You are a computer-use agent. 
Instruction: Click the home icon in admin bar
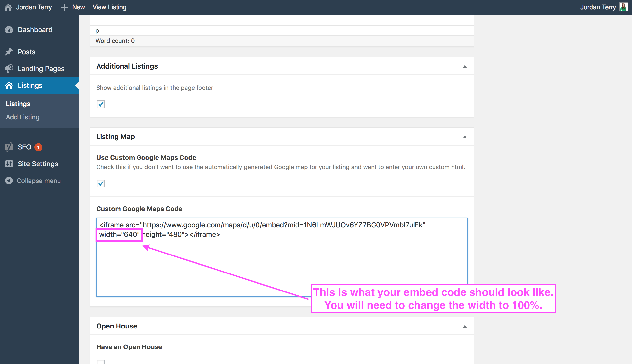[x=8, y=7]
